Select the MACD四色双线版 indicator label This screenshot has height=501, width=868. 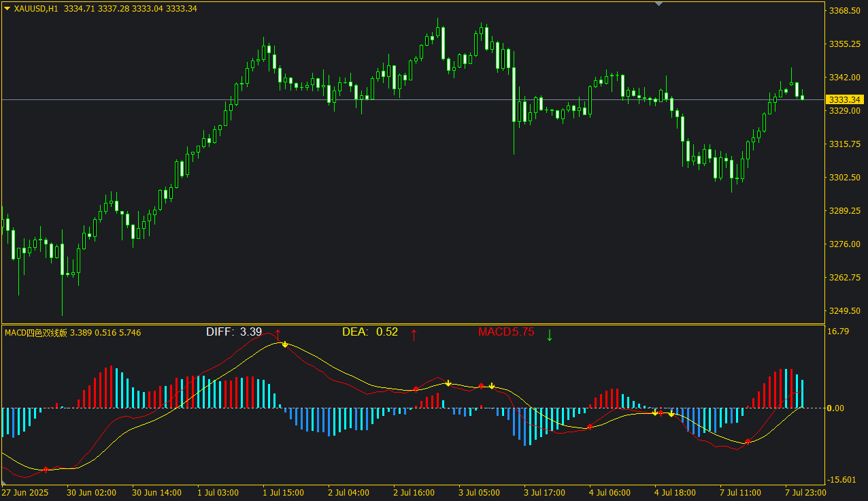coord(35,332)
